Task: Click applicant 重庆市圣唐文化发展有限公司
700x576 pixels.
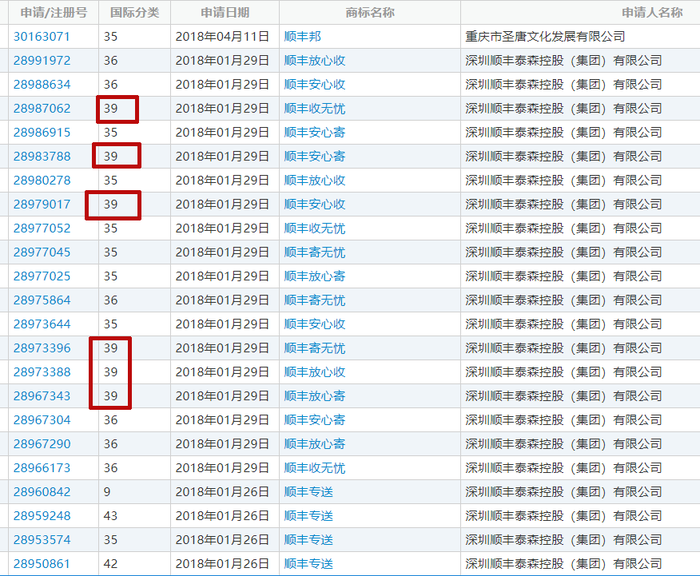Action: pyautogui.click(x=546, y=37)
